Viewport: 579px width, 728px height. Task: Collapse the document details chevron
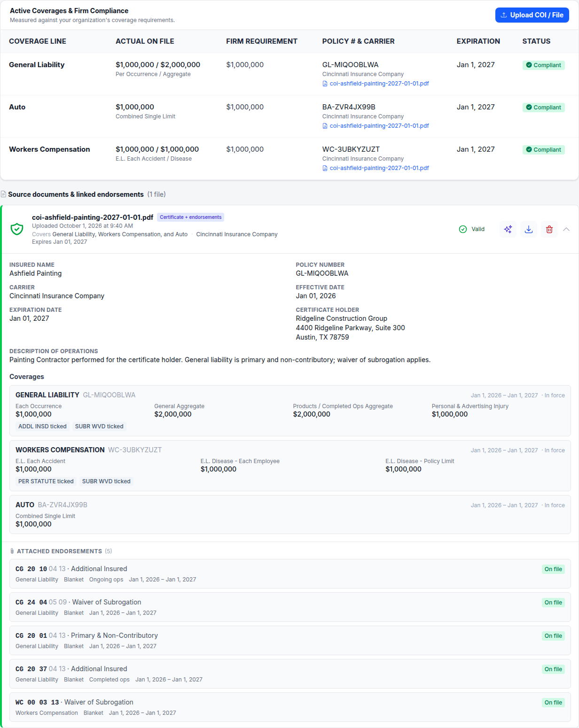566,229
